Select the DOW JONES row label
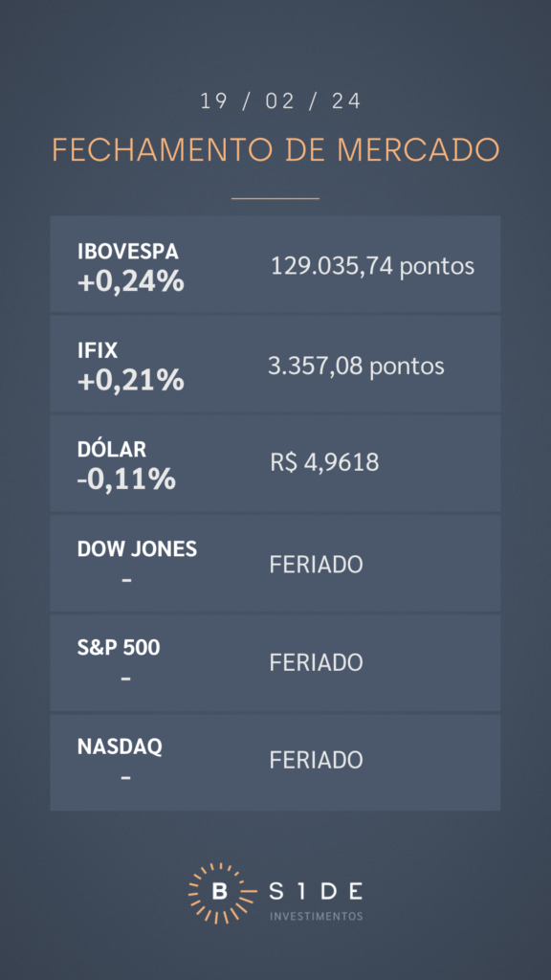551x980 pixels. point(137,548)
